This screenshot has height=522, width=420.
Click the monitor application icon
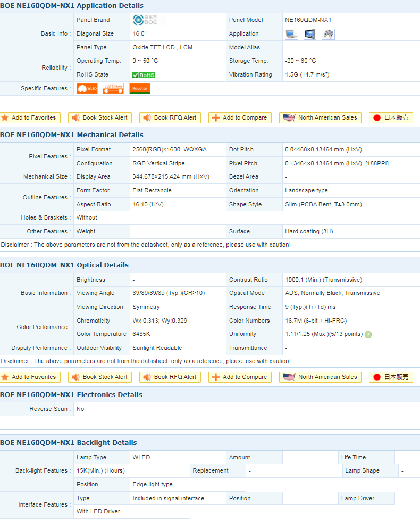(310, 34)
